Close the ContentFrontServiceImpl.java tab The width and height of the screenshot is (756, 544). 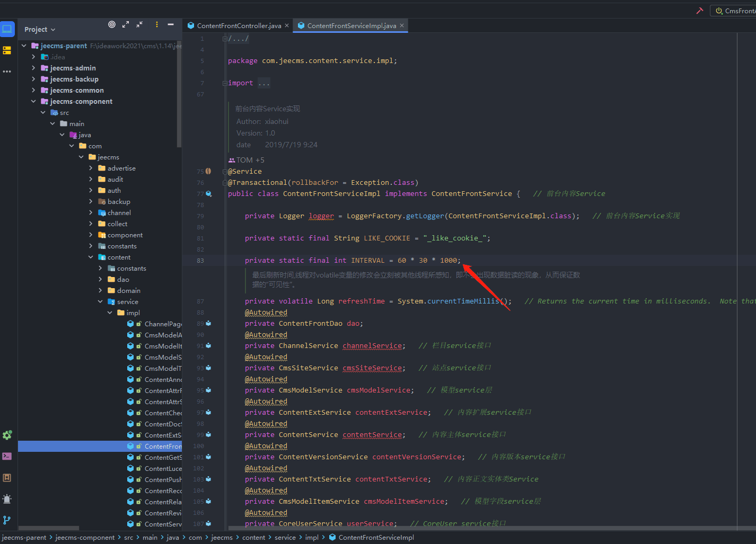point(402,25)
